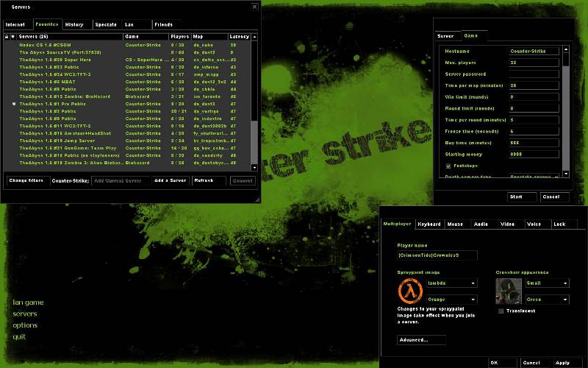The image size is (588, 368).
Task: Sort servers by the Players column header
Action: (179, 37)
